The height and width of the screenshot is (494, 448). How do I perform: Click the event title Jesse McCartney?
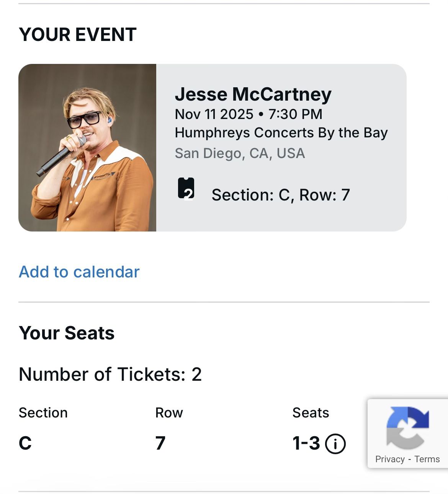[253, 94]
